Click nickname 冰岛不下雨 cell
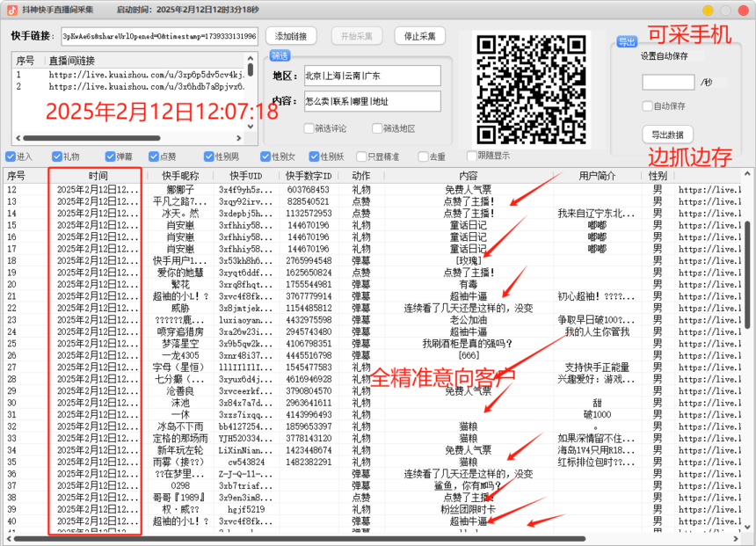The height and width of the screenshot is (546, 756). pos(180,426)
